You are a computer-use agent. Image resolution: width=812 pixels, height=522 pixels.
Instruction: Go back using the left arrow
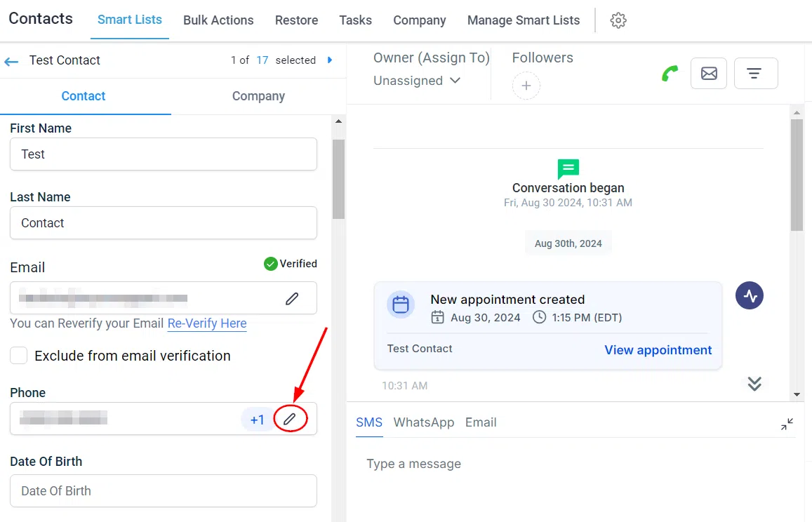click(x=11, y=62)
